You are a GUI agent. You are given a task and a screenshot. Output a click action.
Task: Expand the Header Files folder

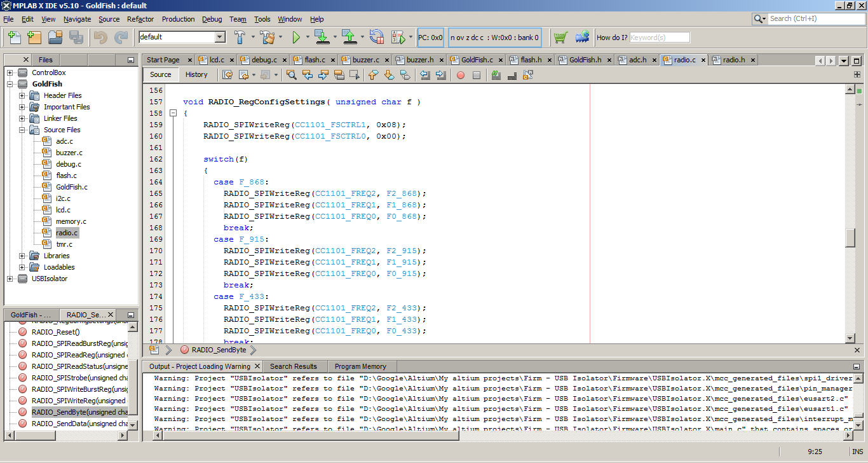tap(22, 95)
